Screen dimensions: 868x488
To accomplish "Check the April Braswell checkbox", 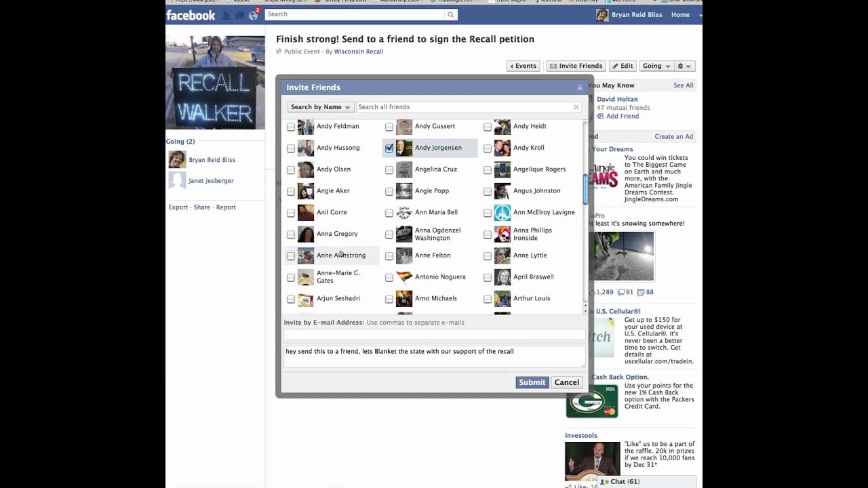I will click(x=488, y=278).
